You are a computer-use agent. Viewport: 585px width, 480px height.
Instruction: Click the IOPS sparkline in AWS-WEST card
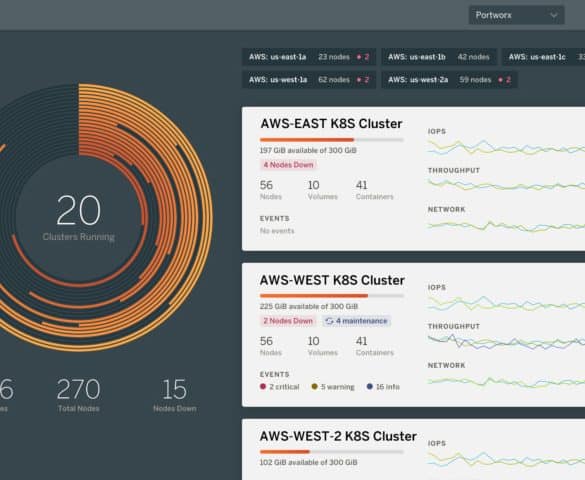[x=506, y=303]
